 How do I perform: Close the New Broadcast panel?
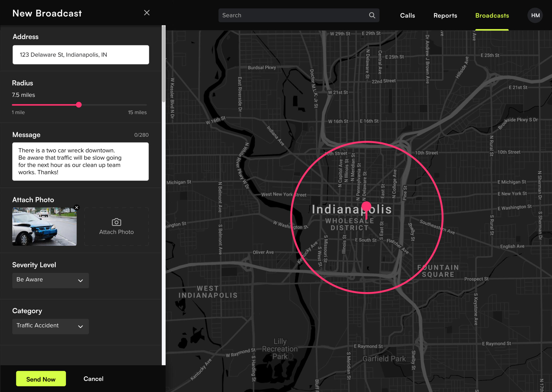point(147,13)
